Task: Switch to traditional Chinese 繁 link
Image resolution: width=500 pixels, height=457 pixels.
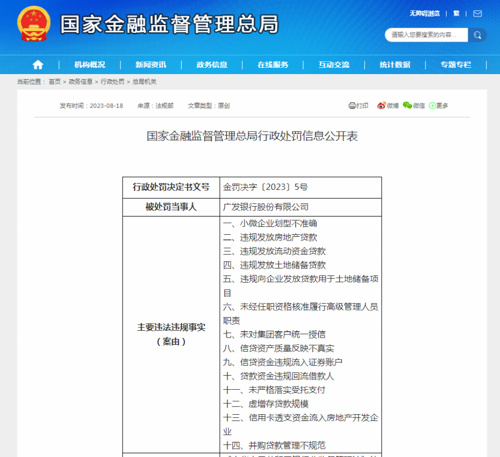Action: [x=456, y=13]
